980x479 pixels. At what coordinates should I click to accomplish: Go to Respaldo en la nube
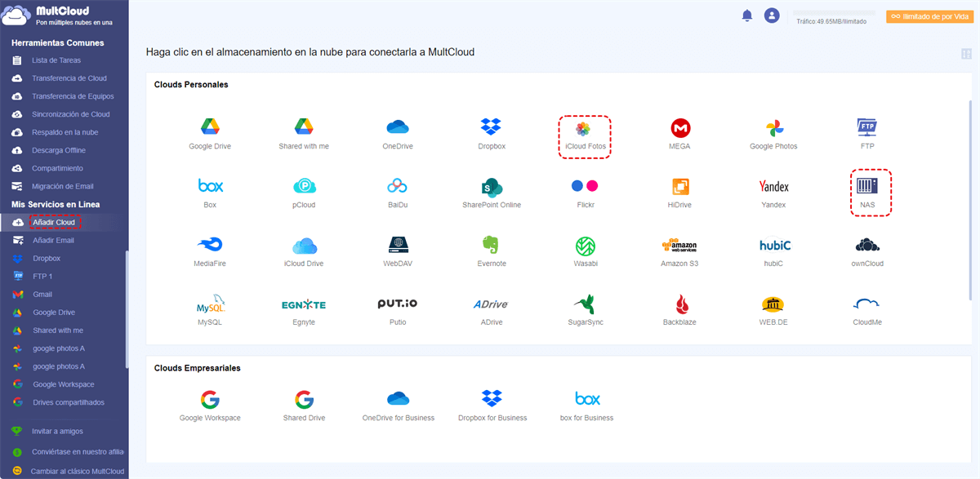coord(64,132)
